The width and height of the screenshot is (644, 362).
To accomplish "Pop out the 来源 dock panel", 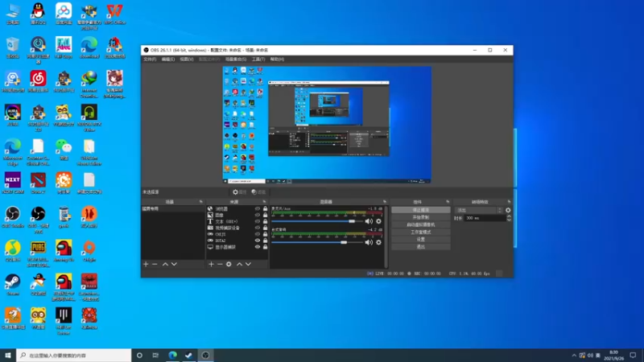I will 264,202.
